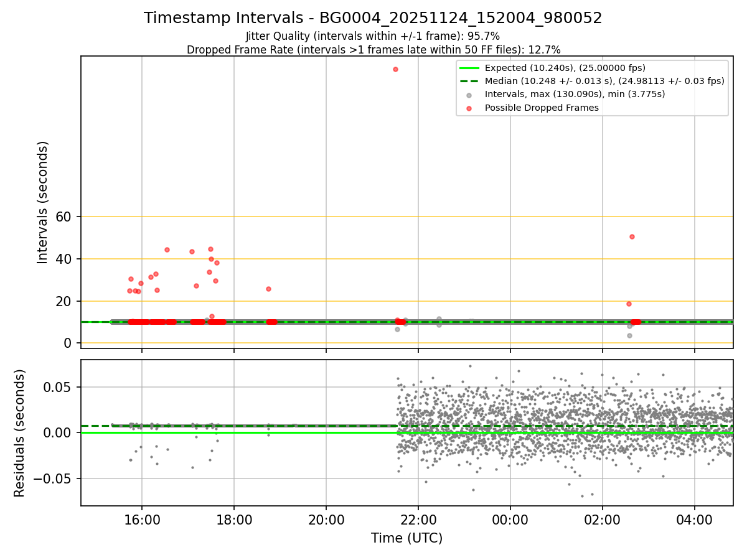Image resolution: width=747 pixels, height=560 pixels.
Task: Click legend text 'Intervals, max (130.090s), min (3.775s)'
Action: 575,95
